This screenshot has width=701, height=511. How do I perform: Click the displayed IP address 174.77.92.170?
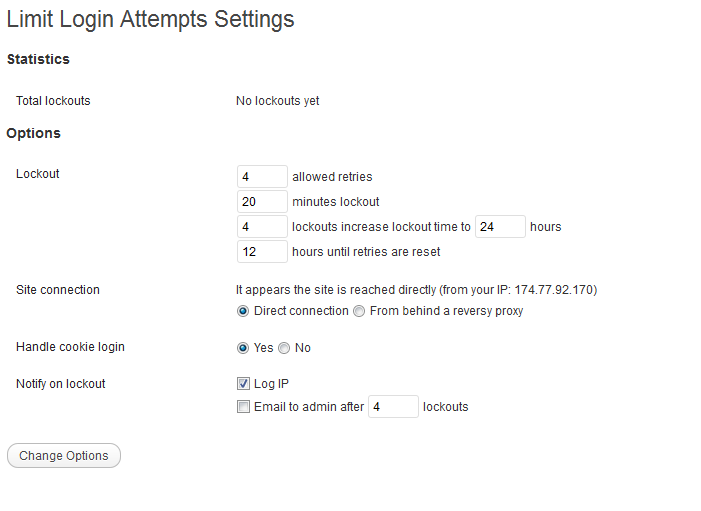555,290
